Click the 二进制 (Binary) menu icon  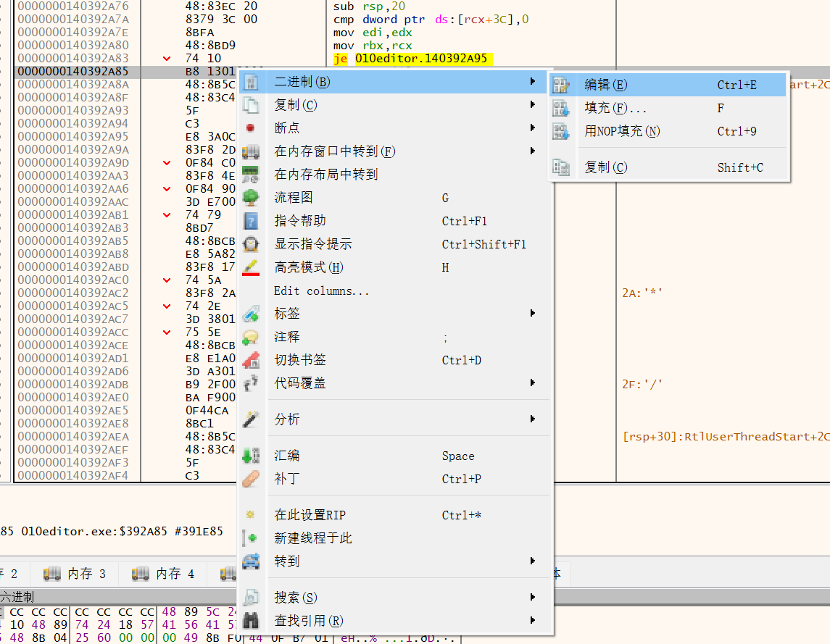[x=251, y=82]
